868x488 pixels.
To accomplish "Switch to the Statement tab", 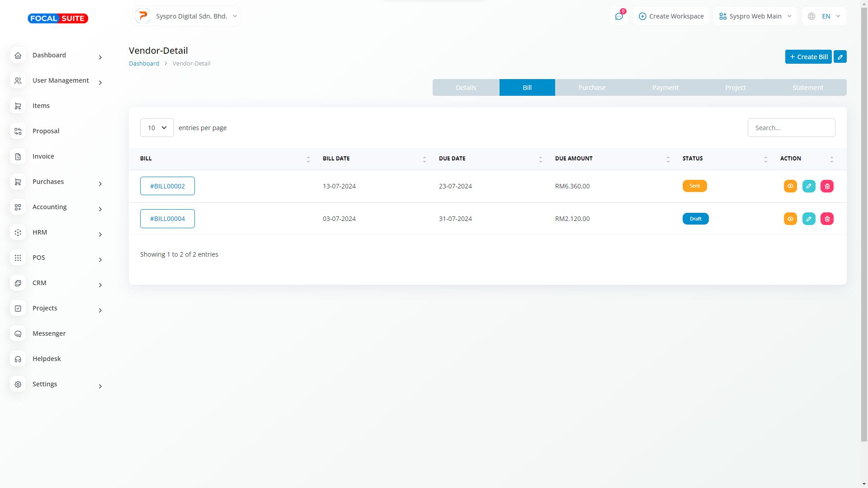I will tap(807, 88).
